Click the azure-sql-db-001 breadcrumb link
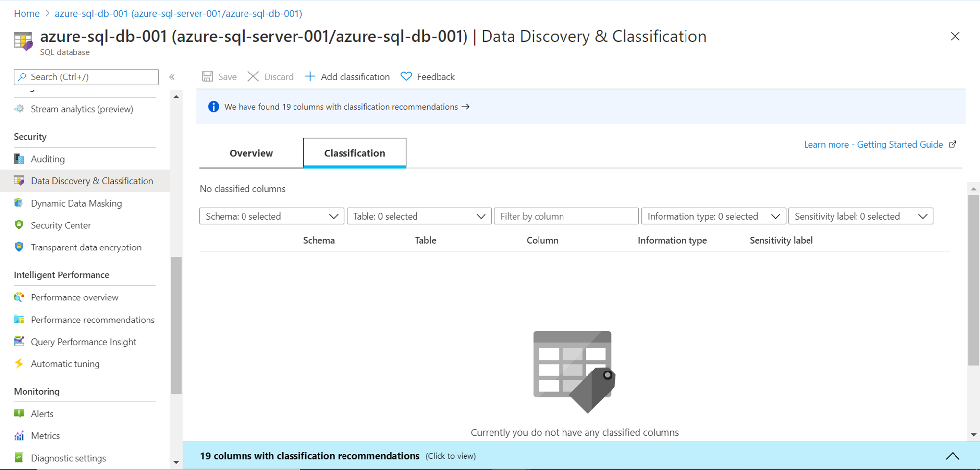The image size is (980, 470). tap(178, 13)
